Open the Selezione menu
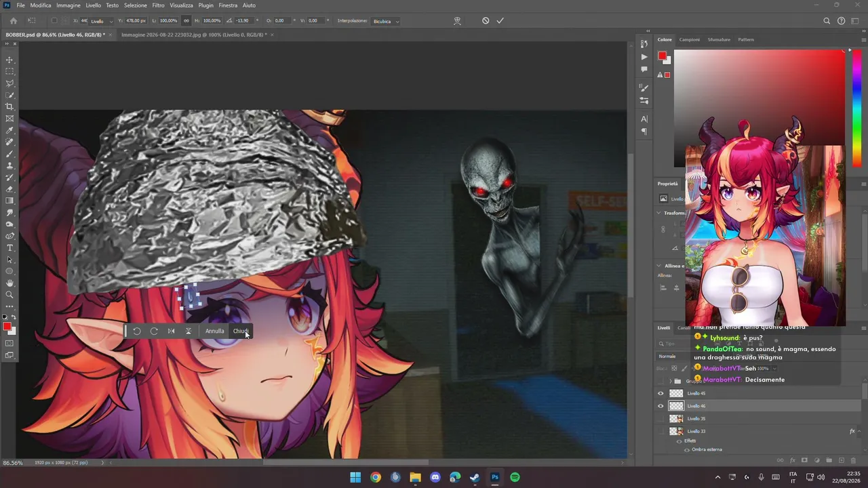 point(135,5)
